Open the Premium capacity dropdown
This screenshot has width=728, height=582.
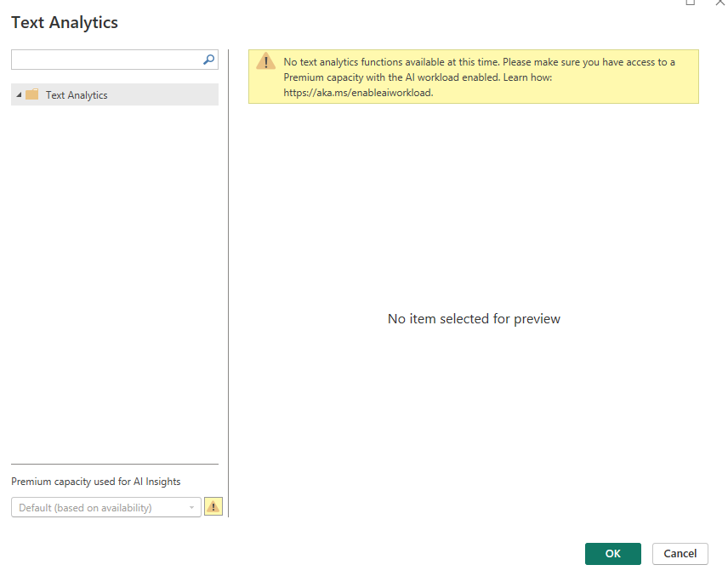click(x=105, y=507)
